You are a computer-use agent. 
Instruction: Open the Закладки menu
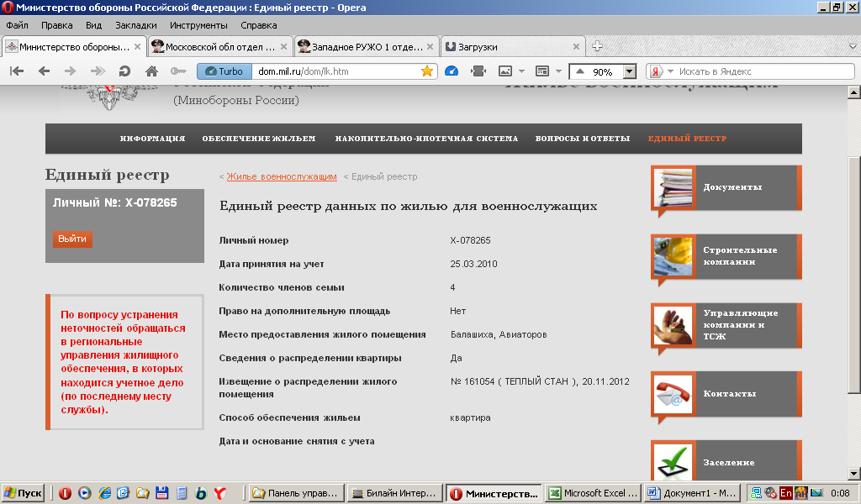coord(135,25)
